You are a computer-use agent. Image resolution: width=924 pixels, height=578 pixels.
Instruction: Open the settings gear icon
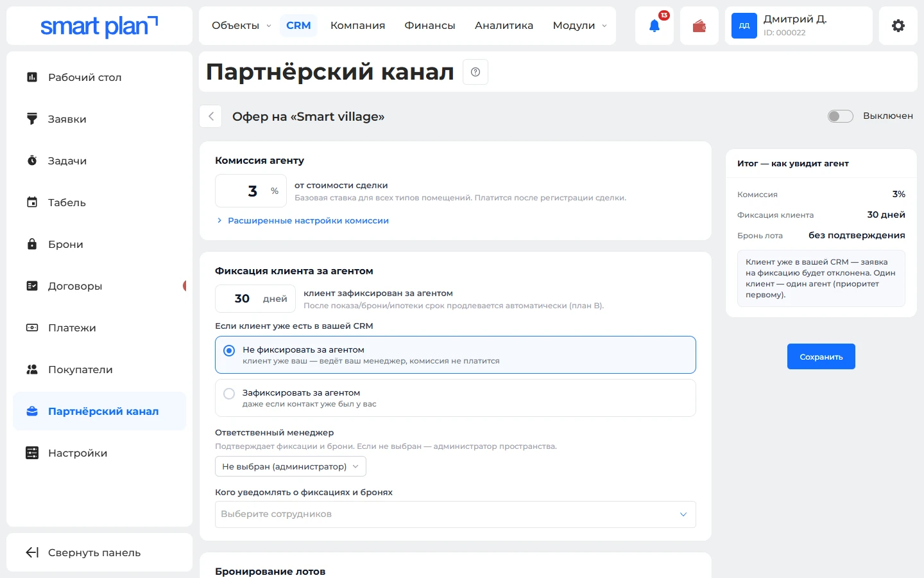pos(898,26)
